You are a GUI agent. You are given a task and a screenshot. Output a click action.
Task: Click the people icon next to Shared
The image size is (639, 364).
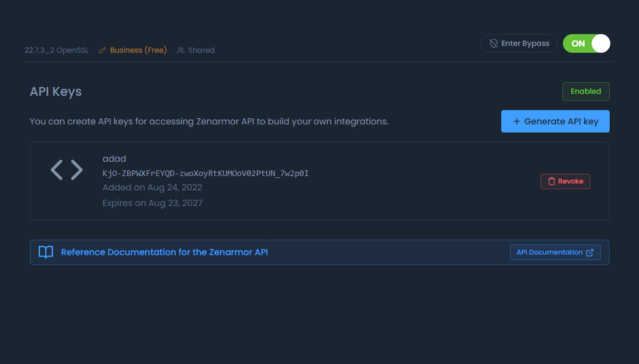[181, 50]
